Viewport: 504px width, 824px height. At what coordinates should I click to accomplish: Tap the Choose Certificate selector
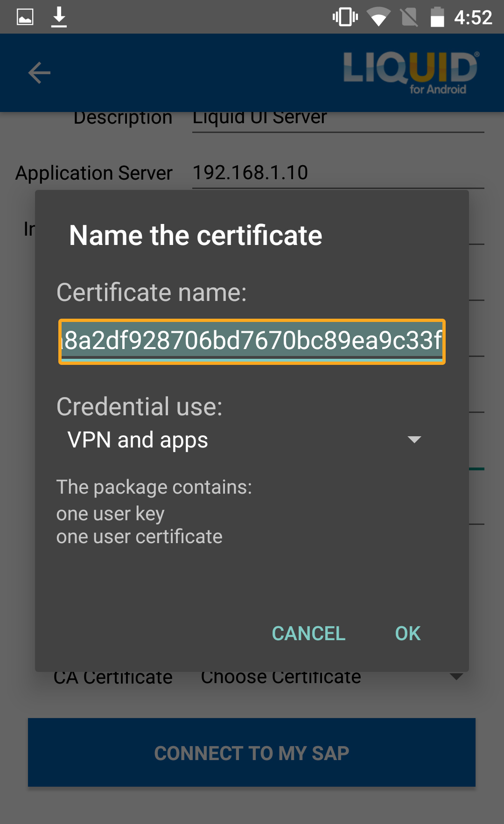[x=281, y=677]
